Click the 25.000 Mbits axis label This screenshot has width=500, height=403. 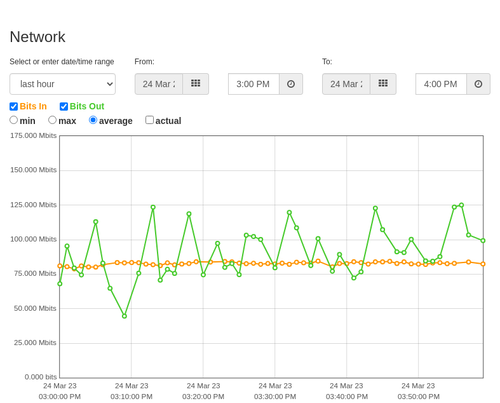[x=35, y=343]
